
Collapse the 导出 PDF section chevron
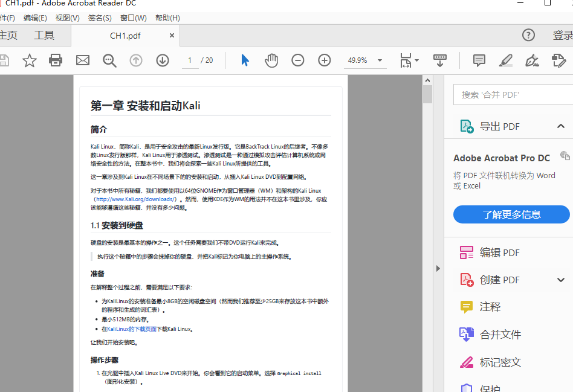click(560, 126)
